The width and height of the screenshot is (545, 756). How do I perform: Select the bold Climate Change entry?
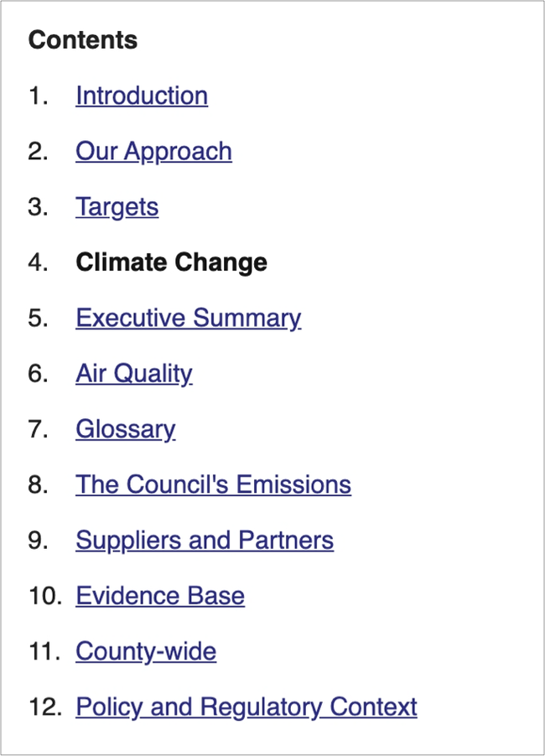(171, 263)
